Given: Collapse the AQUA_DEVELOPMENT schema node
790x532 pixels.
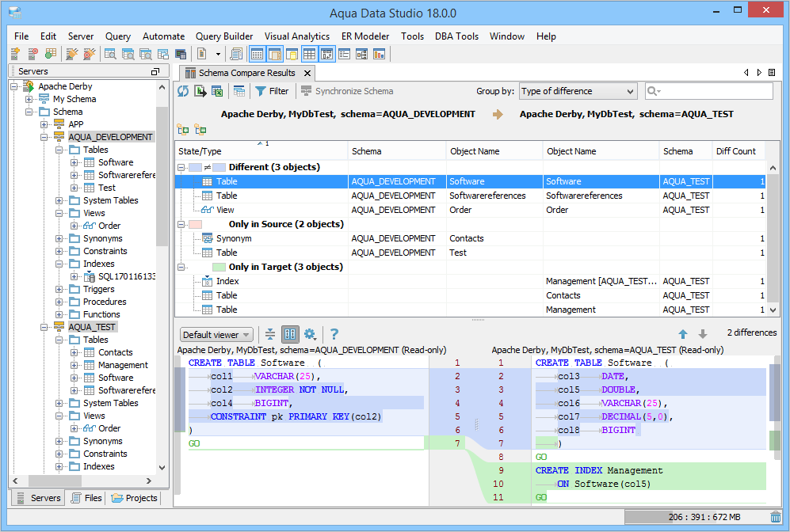Looking at the screenshot, I should tap(44, 137).
